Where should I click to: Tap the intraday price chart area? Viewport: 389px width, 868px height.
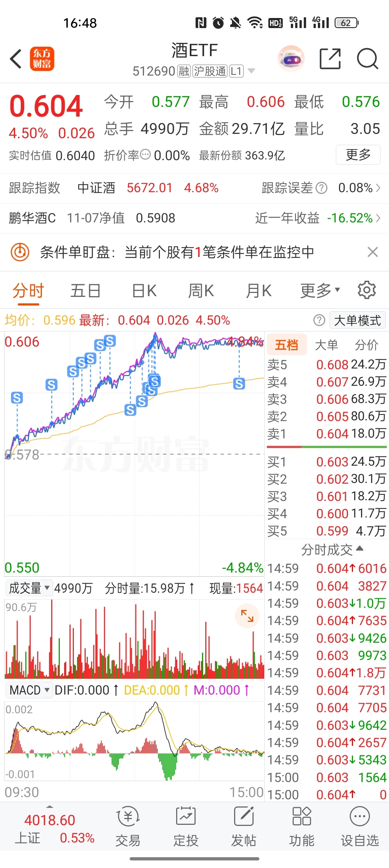coord(134,453)
